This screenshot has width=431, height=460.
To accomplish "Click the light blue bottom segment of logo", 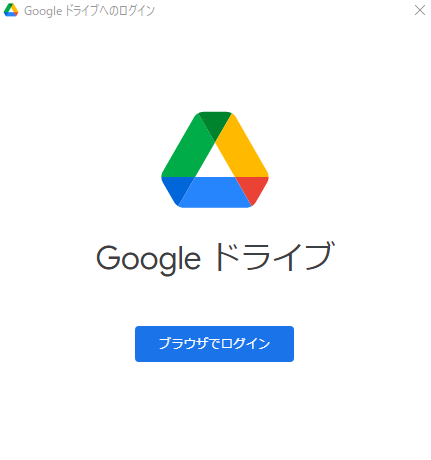I will (215, 192).
